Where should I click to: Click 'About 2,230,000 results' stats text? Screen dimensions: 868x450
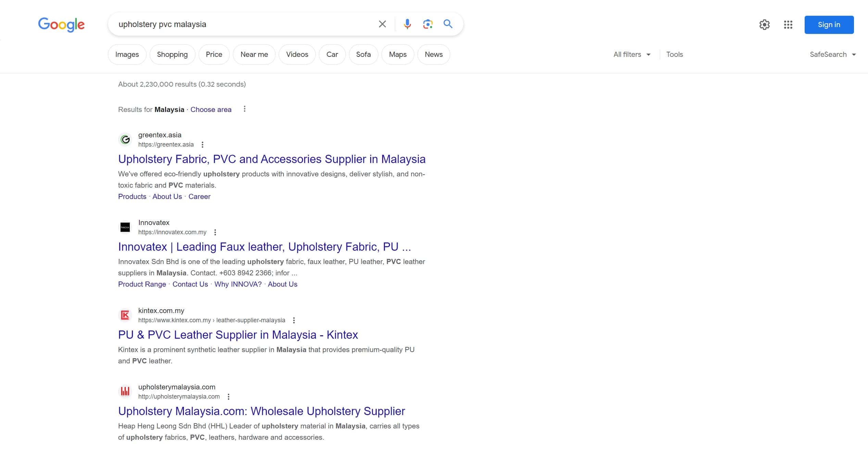182,84
